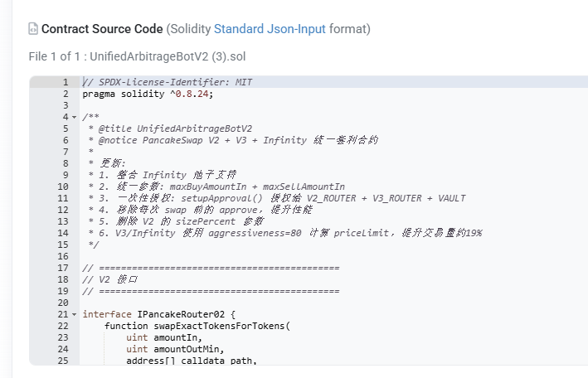Click the Contract Source Code file icon

[33, 29]
